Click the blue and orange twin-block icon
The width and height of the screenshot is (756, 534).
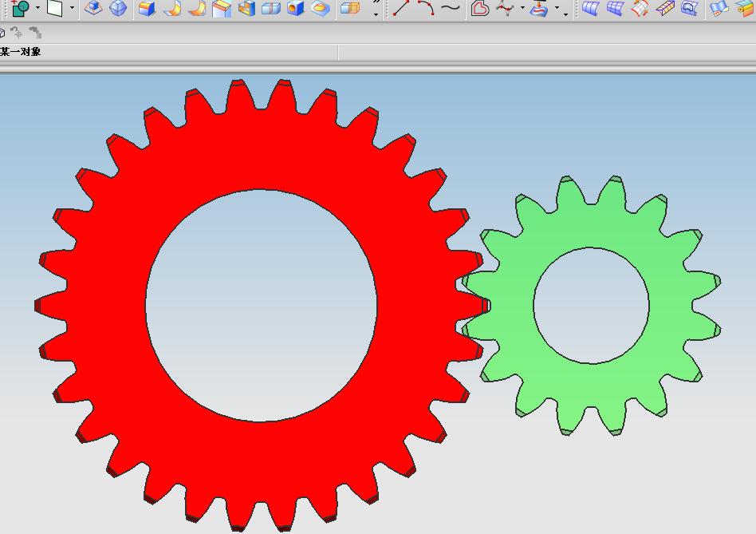[x=350, y=8]
